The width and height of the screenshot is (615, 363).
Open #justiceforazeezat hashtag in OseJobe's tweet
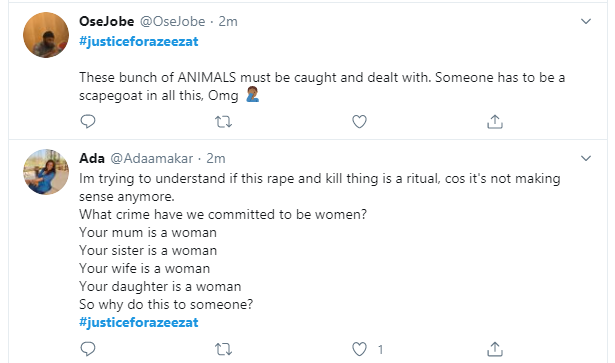(139, 42)
